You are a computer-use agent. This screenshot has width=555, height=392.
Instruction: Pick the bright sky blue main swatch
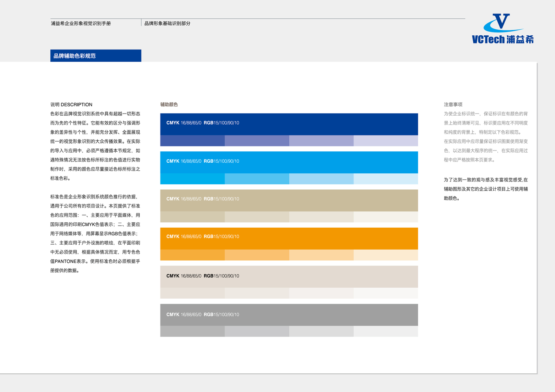point(289,162)
